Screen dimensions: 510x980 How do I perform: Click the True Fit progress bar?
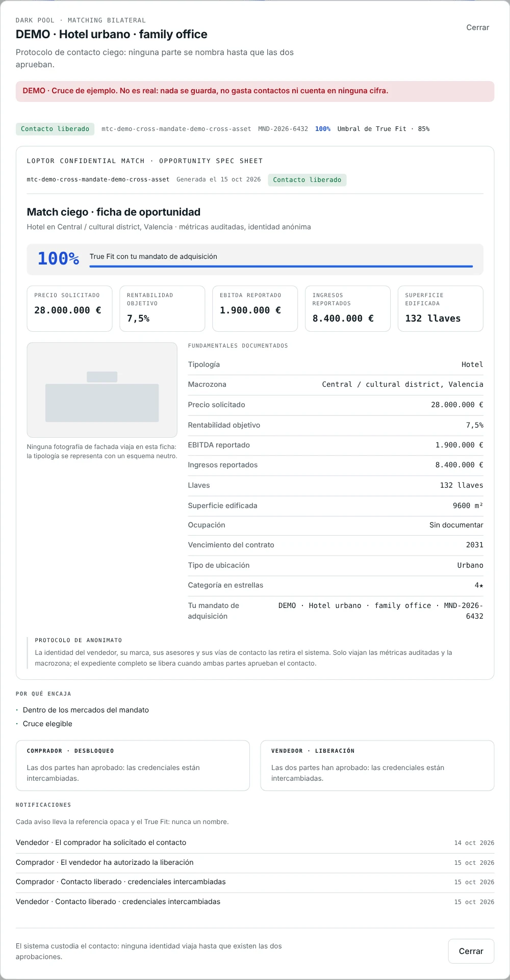[281, 266]
